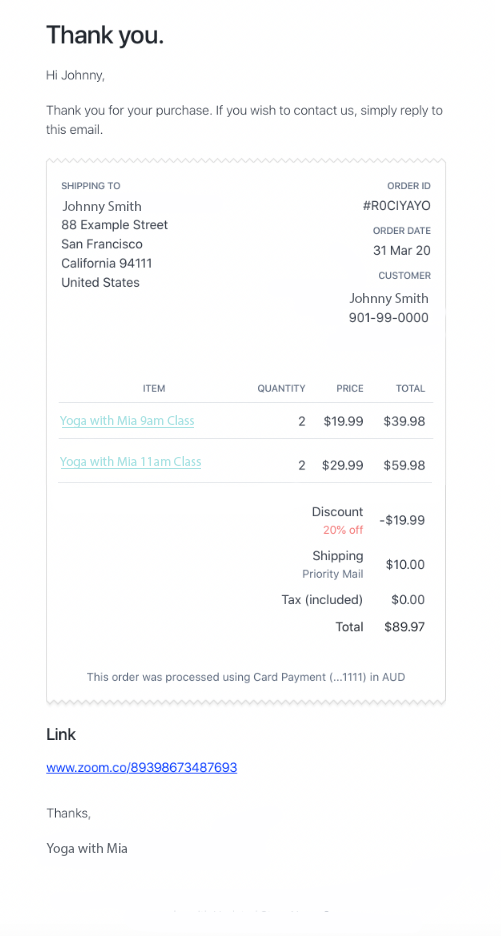Click the Priority Mail shipping method text
Viewport: 501px width, 936px height.
click(x=333, y=574)
